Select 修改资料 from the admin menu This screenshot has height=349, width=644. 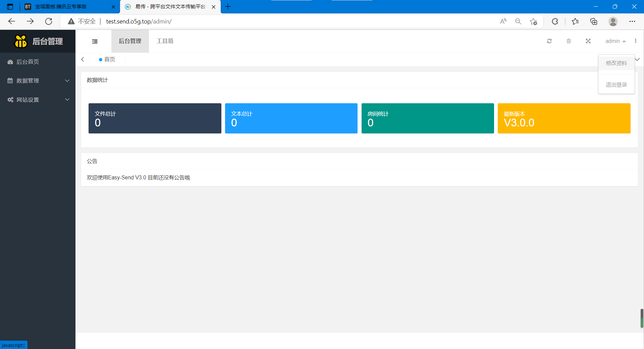coord(616,63)
